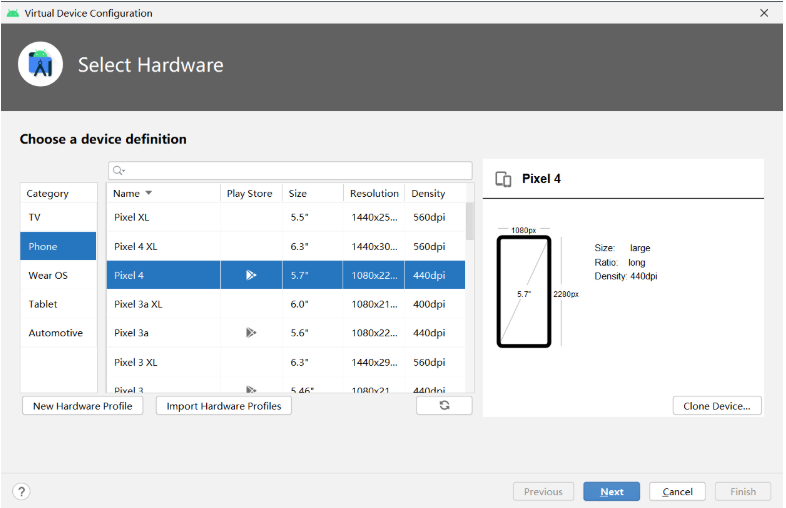Click Play Store icon in Pixel 4 row
The height and width of the screenshot is (508, 786).
(x=251, y=275)
